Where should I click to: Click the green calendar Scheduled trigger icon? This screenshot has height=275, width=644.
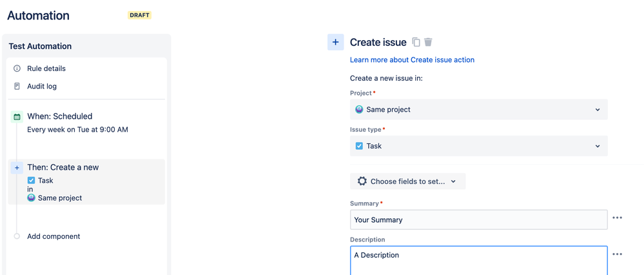point(17,117)
